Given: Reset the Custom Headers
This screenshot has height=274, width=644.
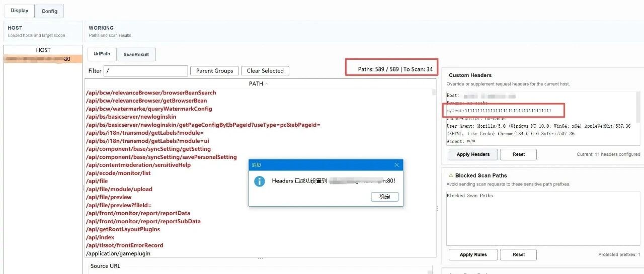Looking at the screenshot, I should tap(518, 154).
